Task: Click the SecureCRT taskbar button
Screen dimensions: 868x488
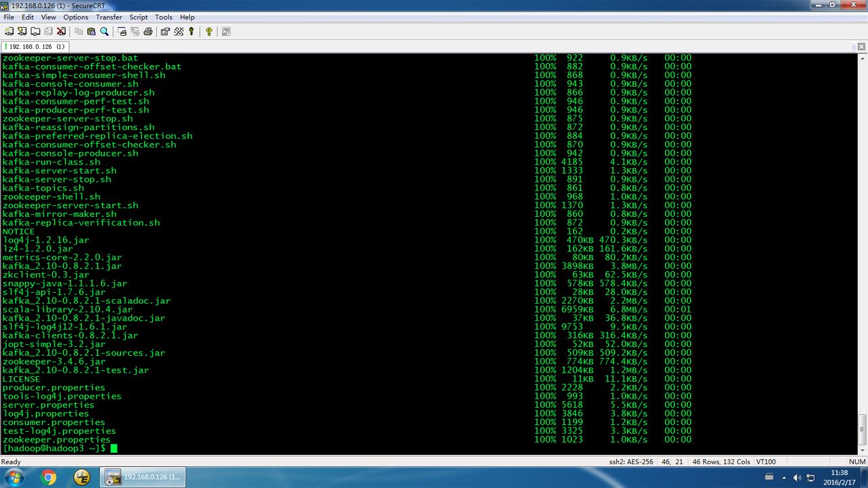Action: tap(143, 477)
